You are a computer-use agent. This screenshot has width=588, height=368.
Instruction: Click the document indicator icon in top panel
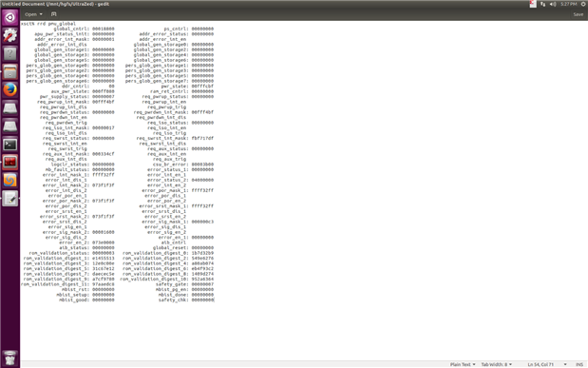533,4
